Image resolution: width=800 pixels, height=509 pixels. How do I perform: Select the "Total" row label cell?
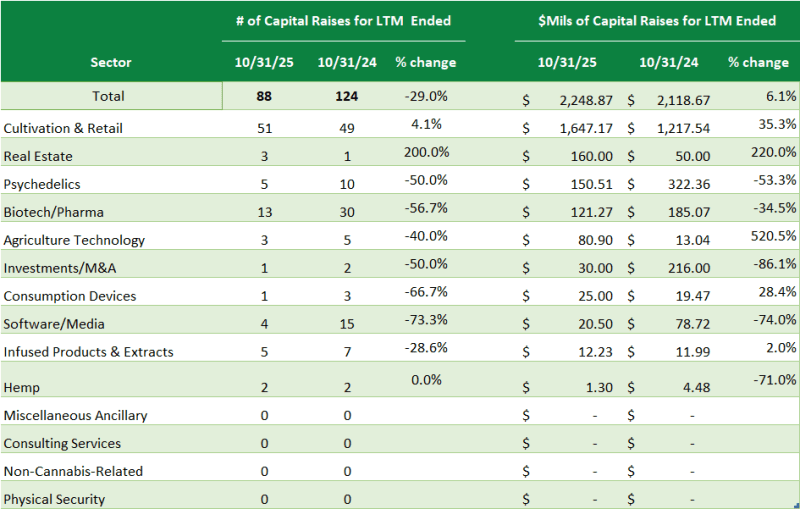pyautogui.click(x=108, y=96)
